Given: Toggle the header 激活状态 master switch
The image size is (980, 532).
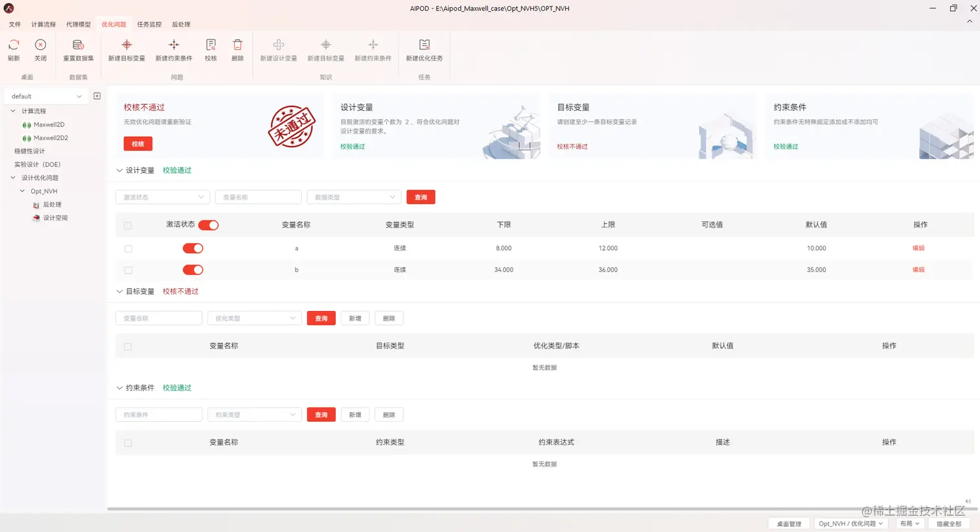Looking at the screenshot, I should click(209, 225).
